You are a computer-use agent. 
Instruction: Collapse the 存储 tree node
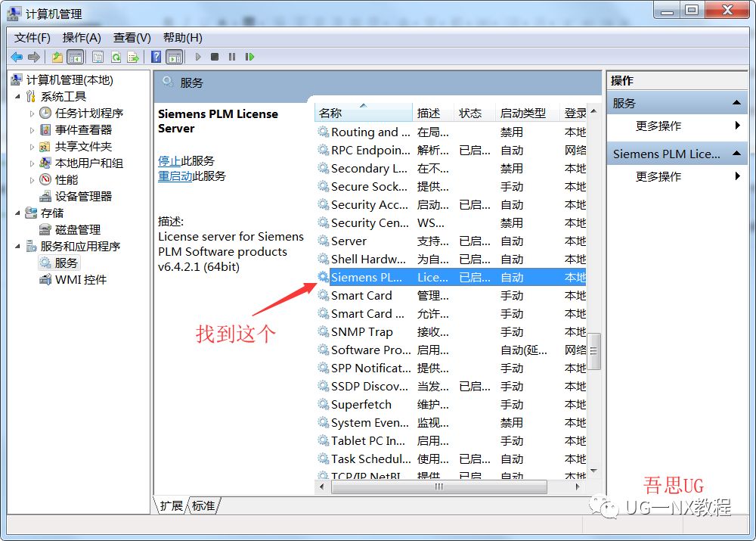[x=18, y=213]
